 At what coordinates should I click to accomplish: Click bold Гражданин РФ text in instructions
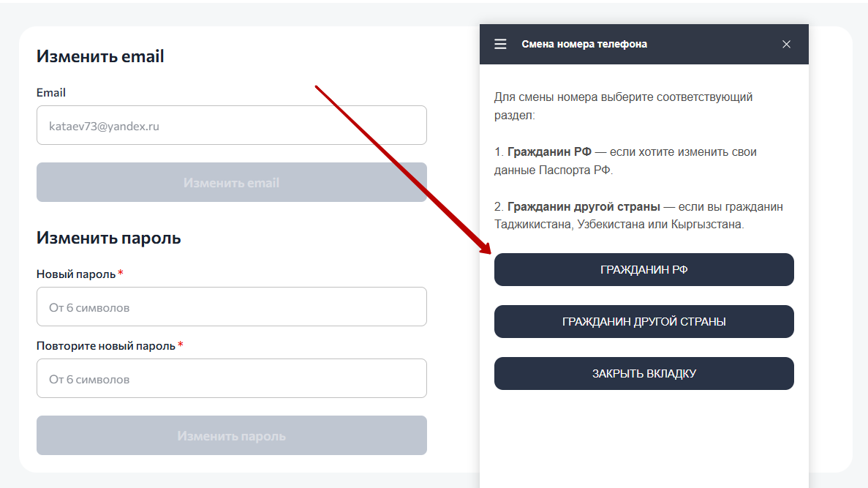[x=549, y=152]
